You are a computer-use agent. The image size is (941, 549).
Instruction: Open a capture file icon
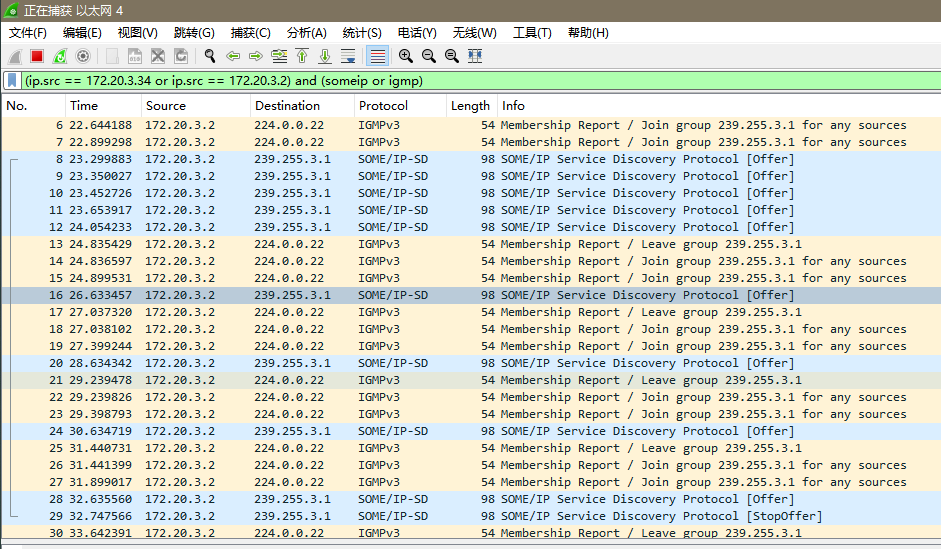(112, 56)
